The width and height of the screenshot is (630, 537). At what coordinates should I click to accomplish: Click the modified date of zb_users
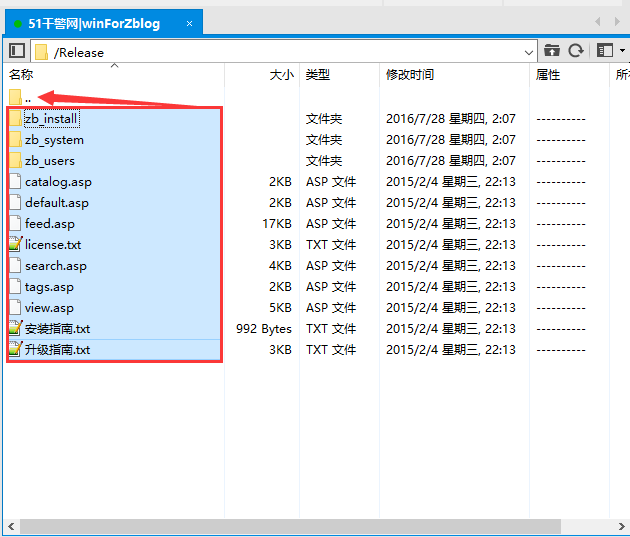(450, 161)
